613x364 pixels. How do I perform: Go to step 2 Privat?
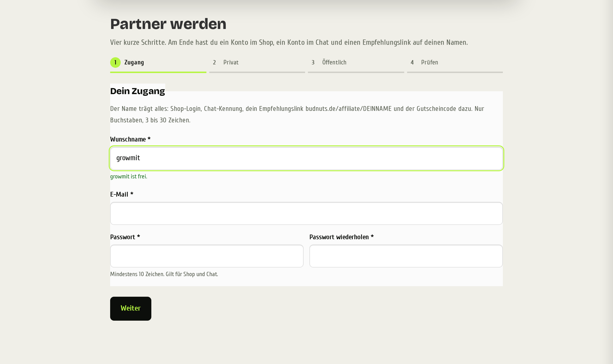click(257, 65)
